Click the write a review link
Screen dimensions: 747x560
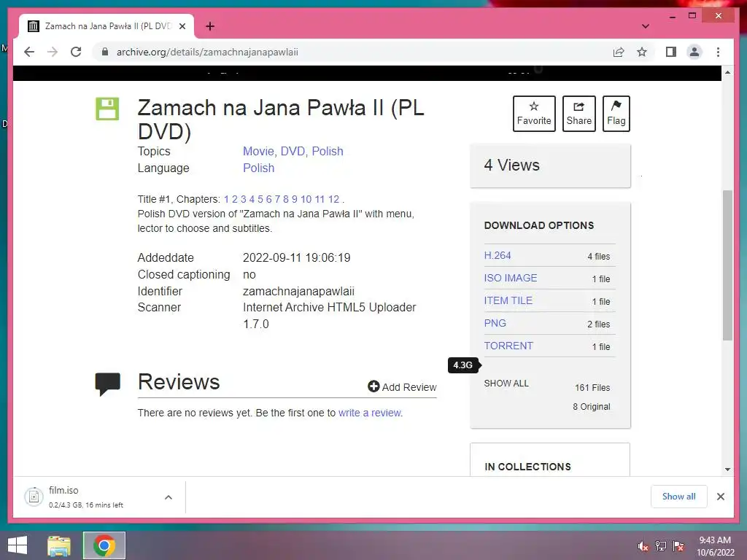click(x=370, y=413)
